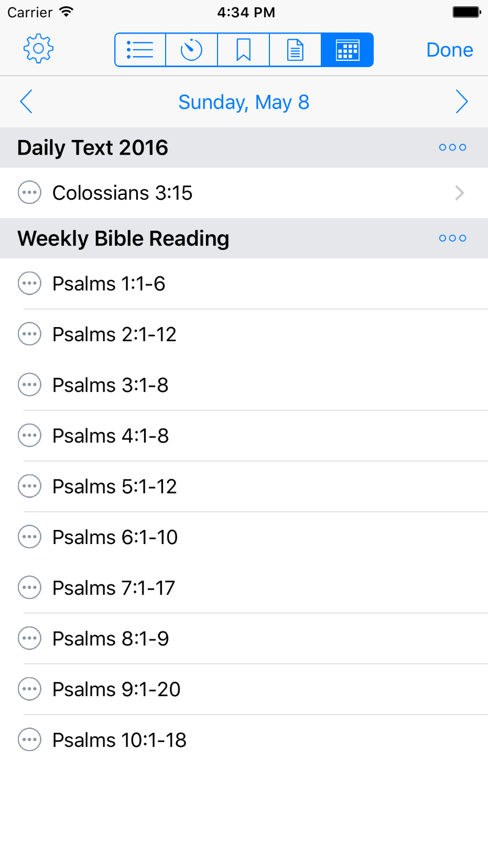The height and width of the screenshot is (868, 488).
Task: Toggle the circle beside Colossians 3:15
Action: (29, 193)
